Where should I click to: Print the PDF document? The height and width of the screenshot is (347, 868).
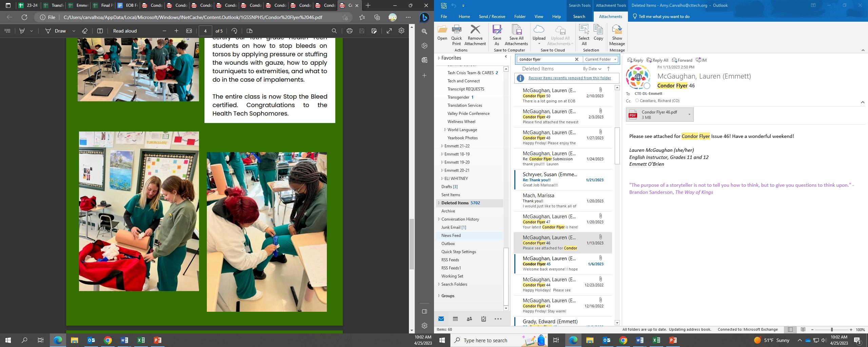tap(350, 31)
